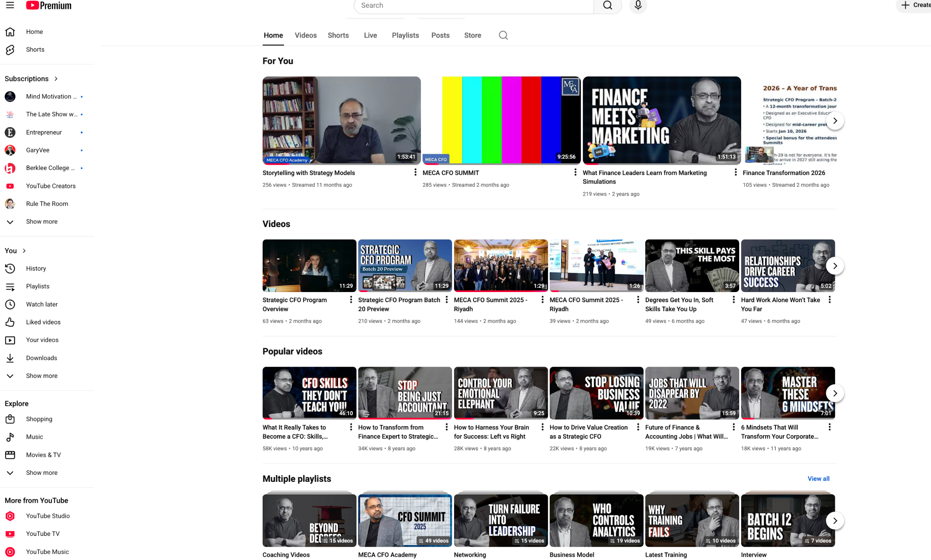This screenshot has height=560, width=931.
Task: Open the Downloads sidebar item
Action: tap(41, 358)
